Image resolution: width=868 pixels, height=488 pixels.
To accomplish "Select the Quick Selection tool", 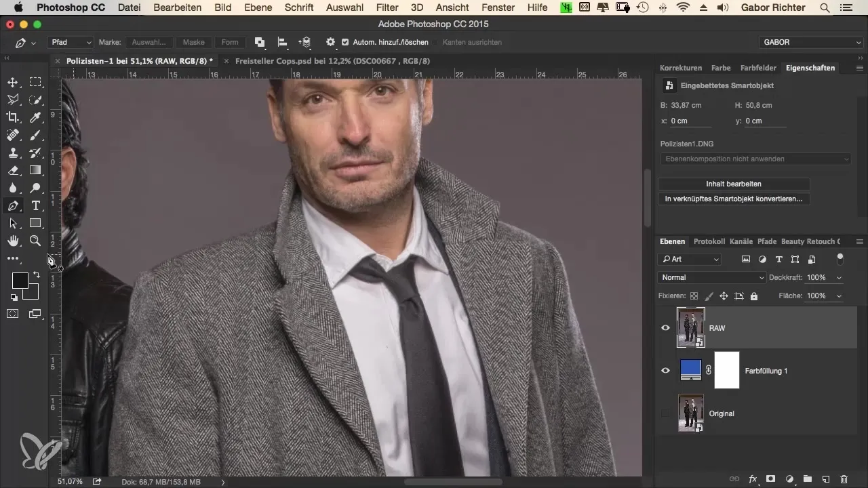I will tap(35, 100).
